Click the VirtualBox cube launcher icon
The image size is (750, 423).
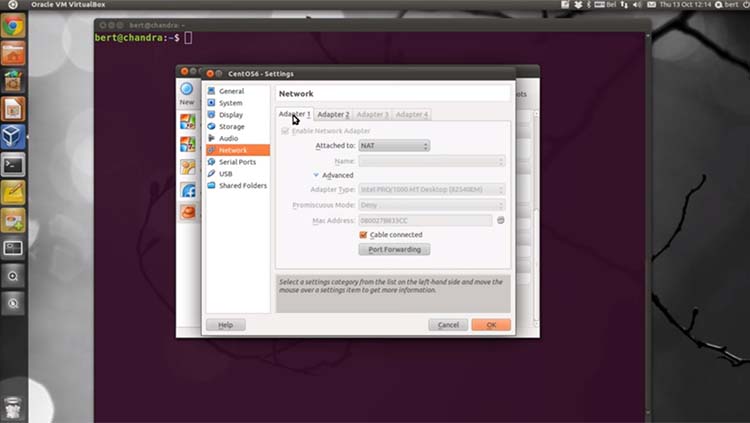point(13,137)
